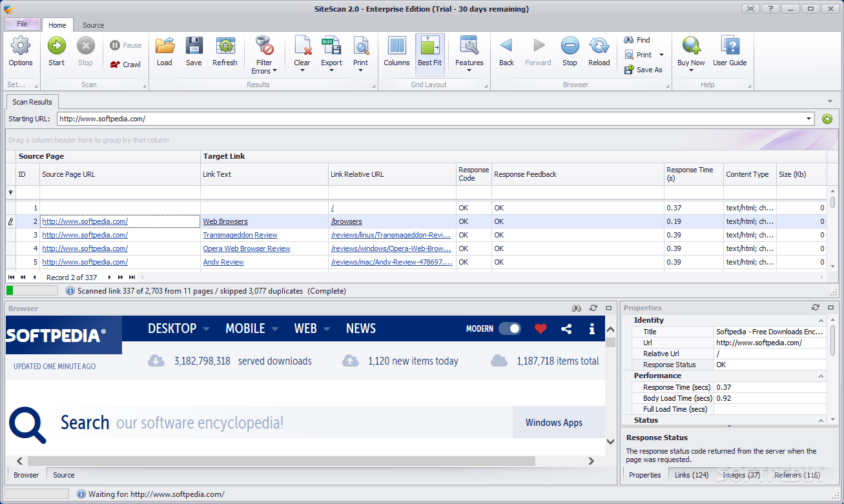Load saved results from folder icon
844x504 pixels.
pos(165,52)
